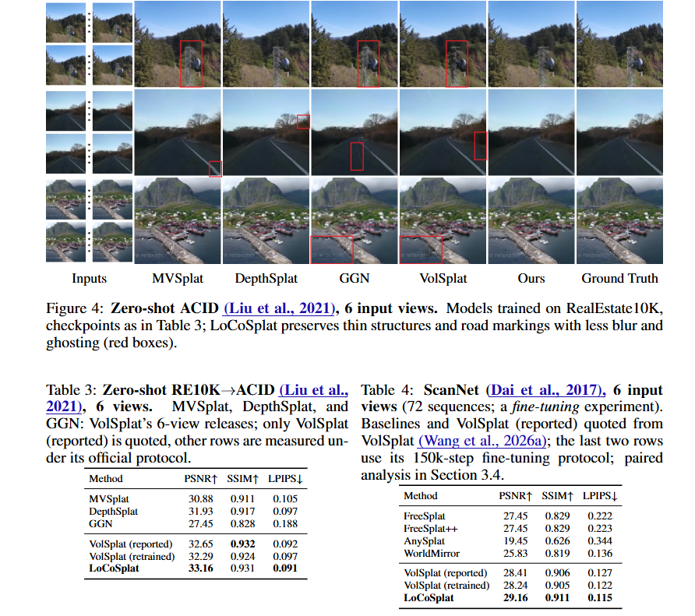Click the Table 4 'LoCoSplat' row name

tap(429, 598)
